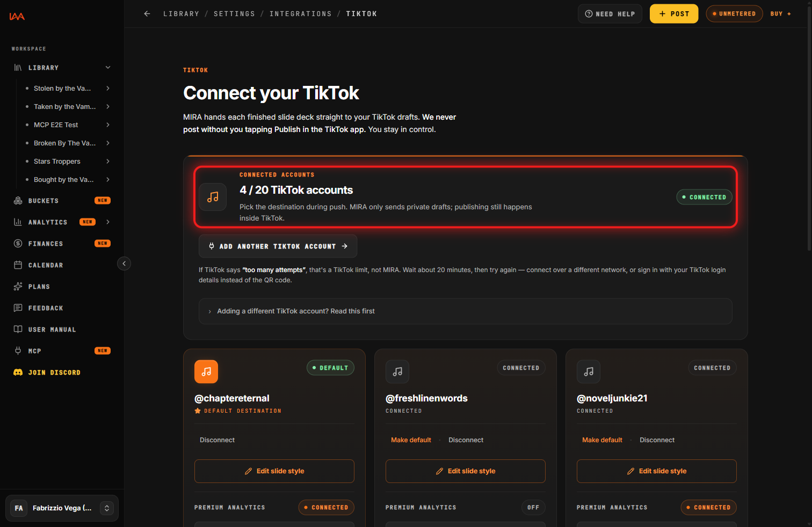Image resolution: width=812 pixels, height=527 pixels.
Task: Edit slide style for @freshlinenwords
Action: coord(466,471)
